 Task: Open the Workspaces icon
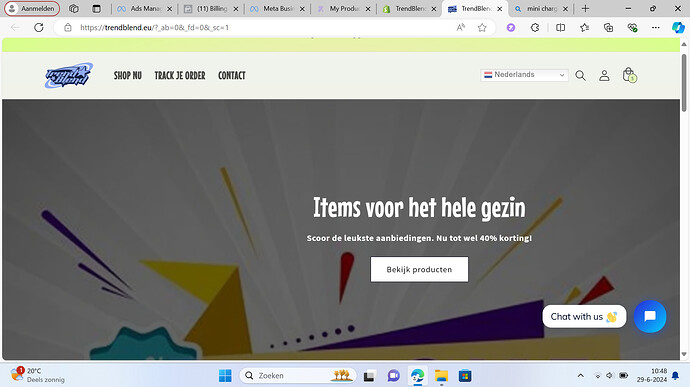(x=73, y=8)
